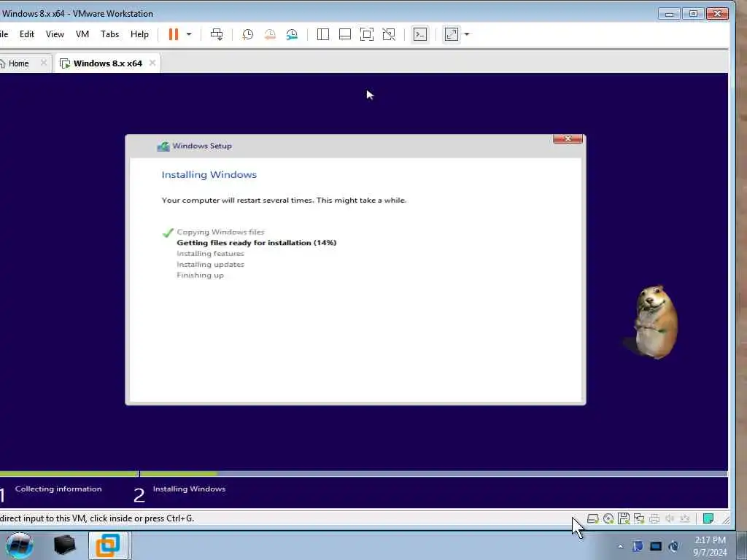Click the hard disk status icon
The image size is (747, 560).
coord(592,518)
